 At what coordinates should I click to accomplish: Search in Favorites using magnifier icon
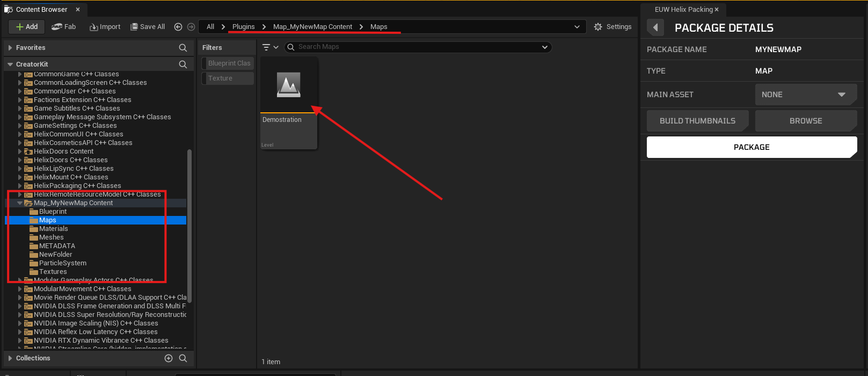[x=183, y=48]
